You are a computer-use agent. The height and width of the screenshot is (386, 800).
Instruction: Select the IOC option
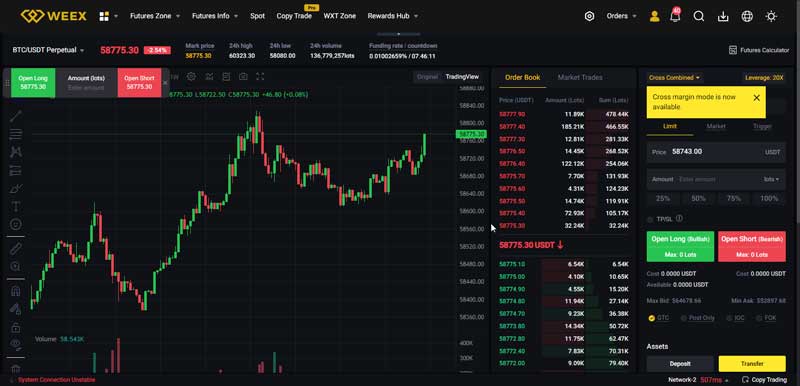[x=735, y=318]
